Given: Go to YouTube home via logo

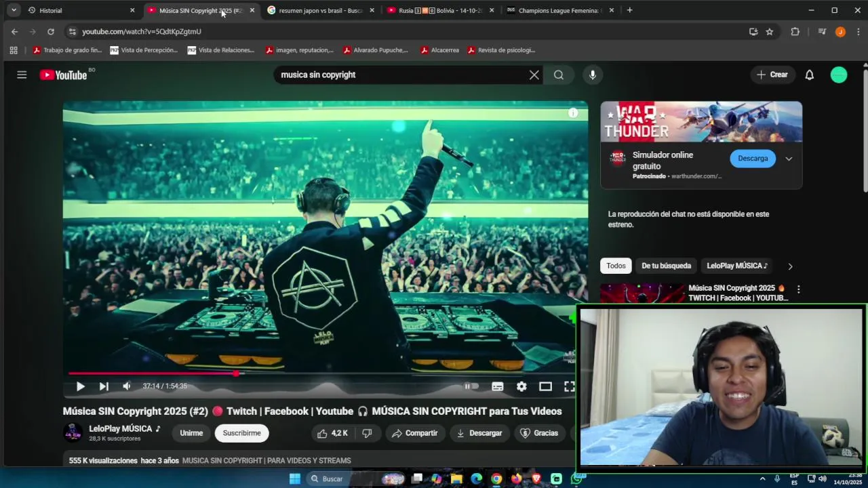Looking at the screenshot, I should (x=63, y=75).
